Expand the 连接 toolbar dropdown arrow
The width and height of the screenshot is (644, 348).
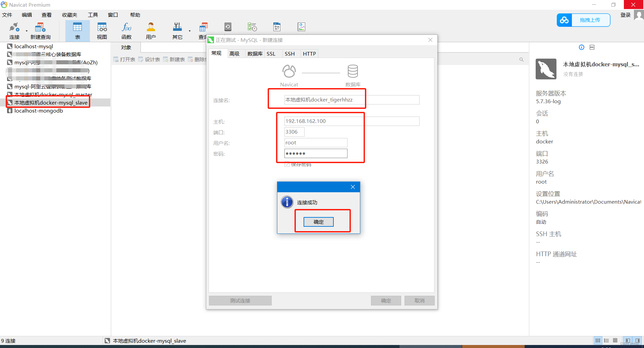[26, 31]
